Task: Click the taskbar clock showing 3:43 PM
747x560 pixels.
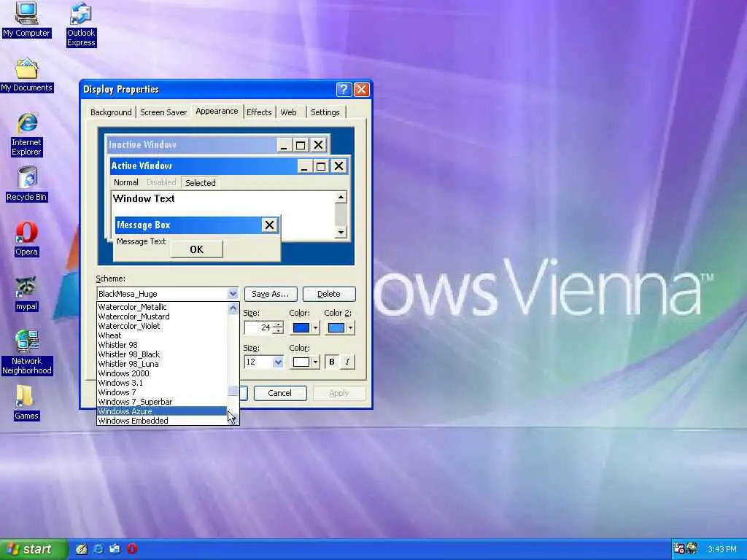Action: [x=722, y=549]
